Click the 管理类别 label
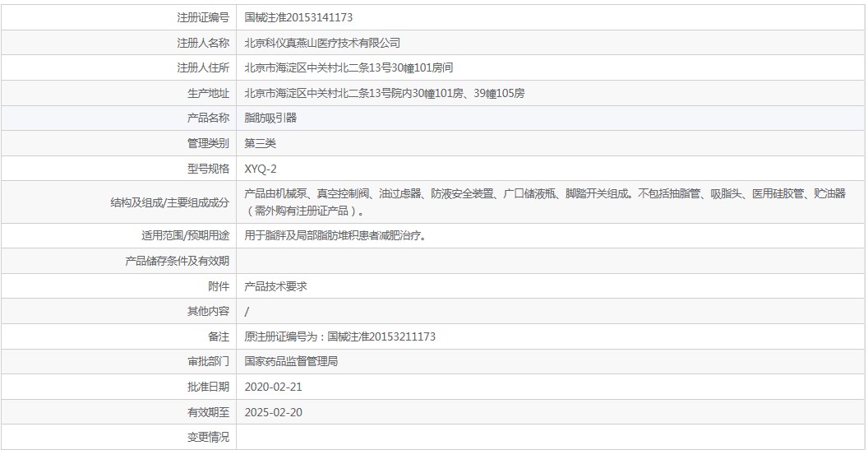Image resolution: width=868 pixels, height=450 pixels. click(208, 143)
